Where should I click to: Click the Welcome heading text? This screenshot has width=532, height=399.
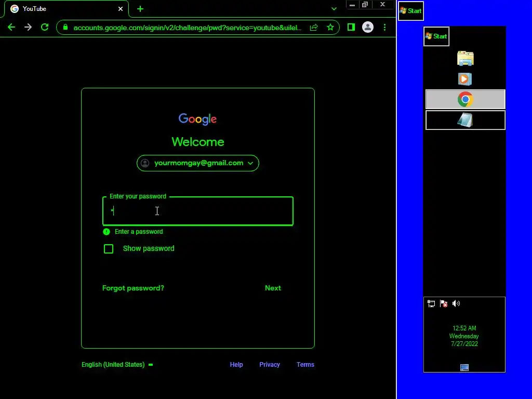(198, 142)
